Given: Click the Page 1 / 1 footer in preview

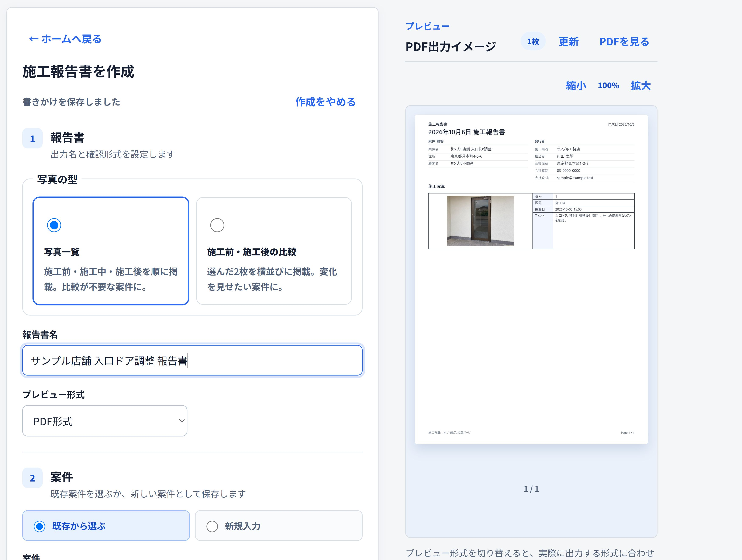Looking at the screenshot, I should 627,433.
